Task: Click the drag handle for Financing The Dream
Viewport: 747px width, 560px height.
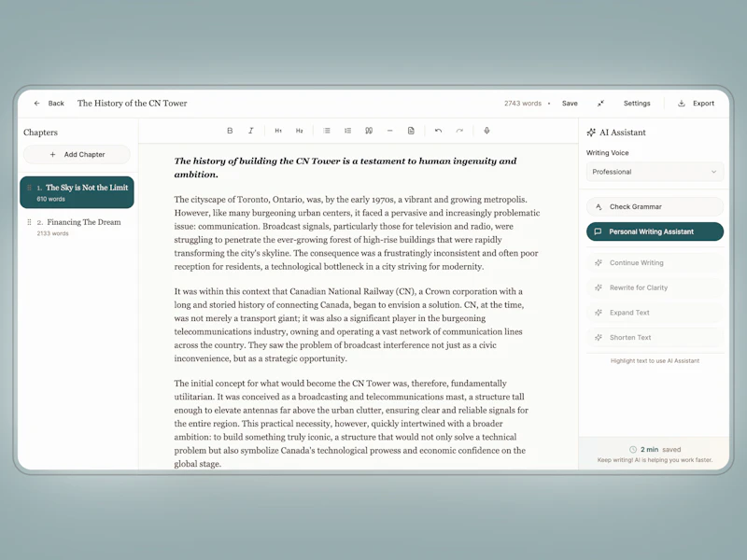Action: (29, 222)
